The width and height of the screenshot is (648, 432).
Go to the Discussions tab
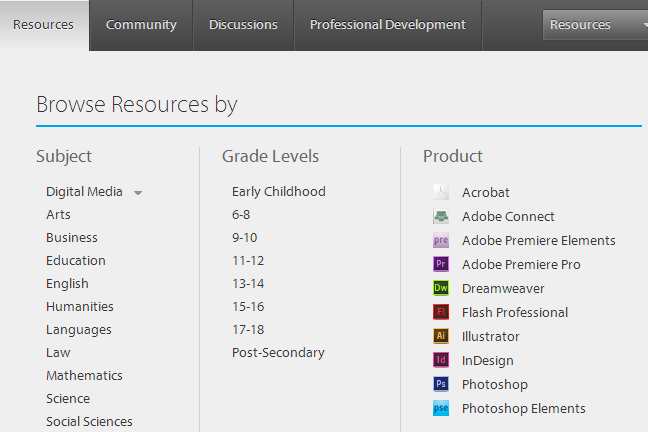point(243,25)
